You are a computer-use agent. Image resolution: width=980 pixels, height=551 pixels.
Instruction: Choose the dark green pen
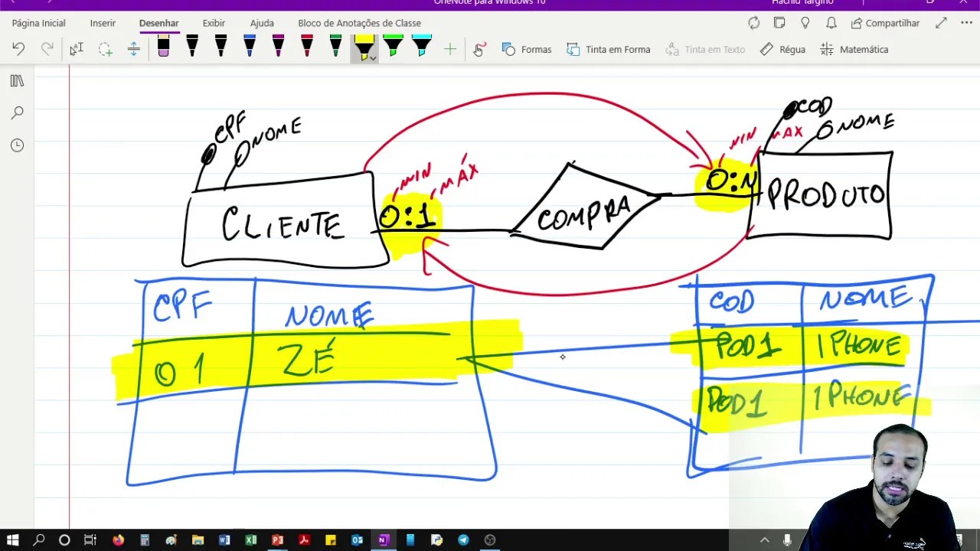click(335, 47)
